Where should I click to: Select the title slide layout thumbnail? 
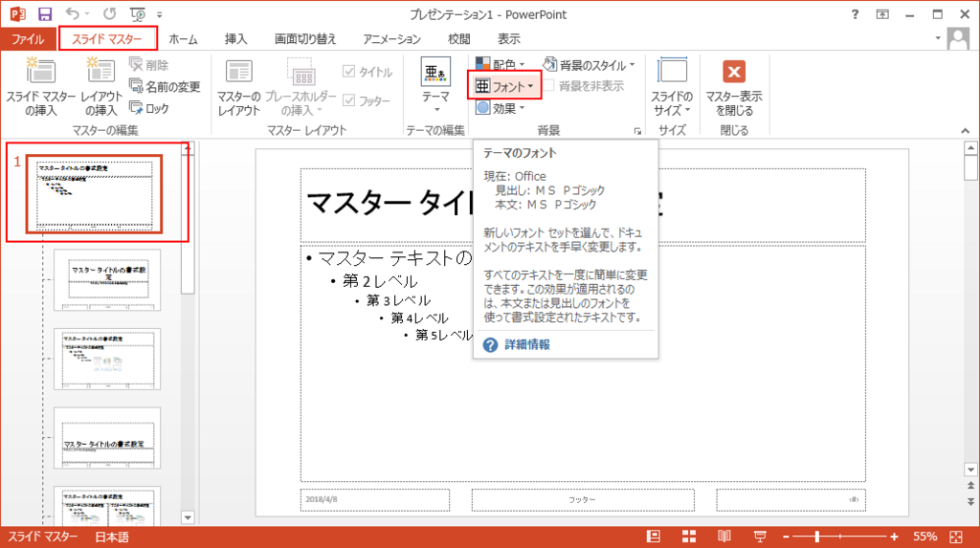pyautogui.click(x=107, y=280)
